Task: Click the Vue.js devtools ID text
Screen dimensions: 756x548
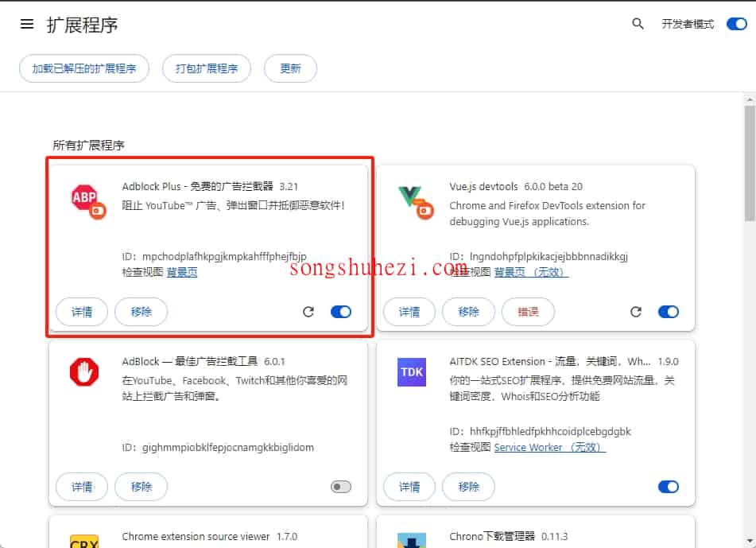Action: click(538, 256)
